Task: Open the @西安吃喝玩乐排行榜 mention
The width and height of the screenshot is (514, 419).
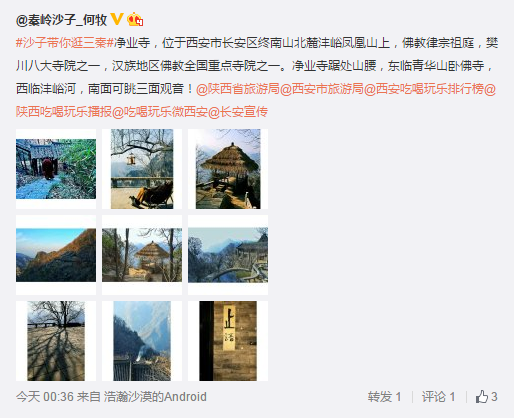Action: [424, 89]
